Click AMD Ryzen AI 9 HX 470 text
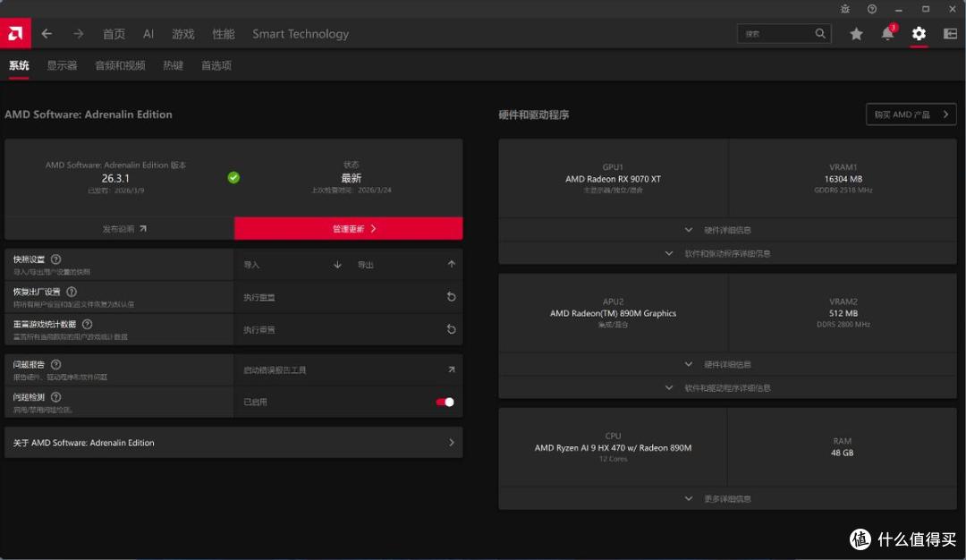The image size is (966, 560). pos(613,448)
